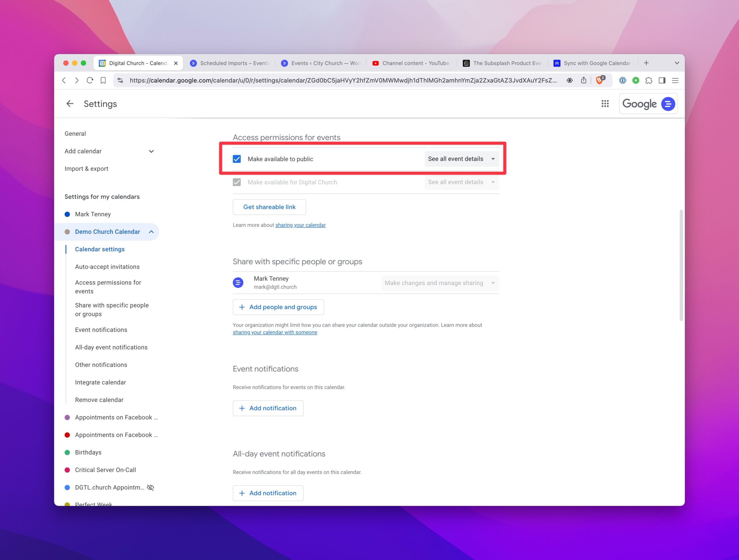Jump to Integrate calendar
The width and height of the screenshot is (739, 560).
point(100,382)
